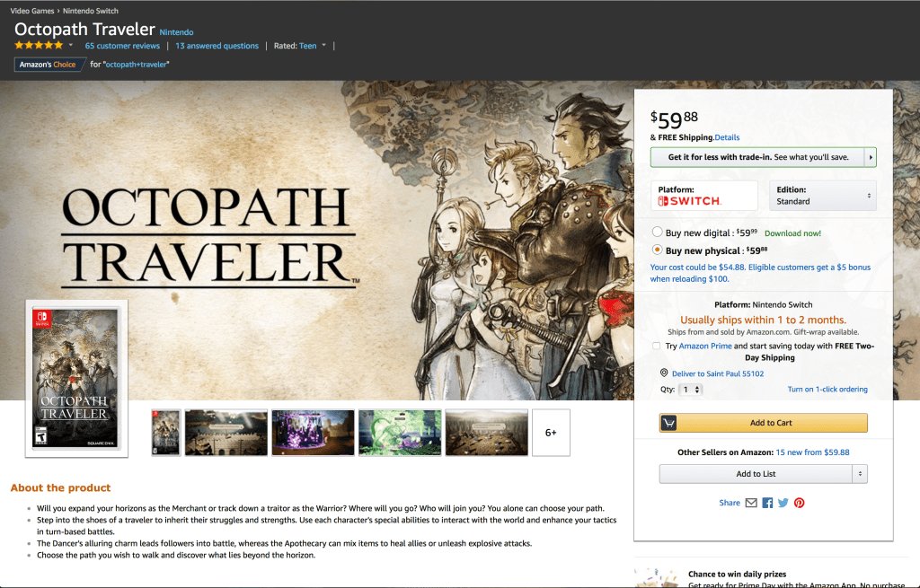Click the Add to Cart button
Image resolution: width=920 pixels, height=588 pixels.
pos(764,423)
